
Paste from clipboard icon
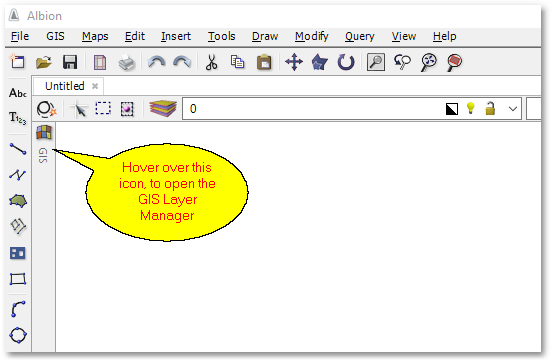(264, 62)
